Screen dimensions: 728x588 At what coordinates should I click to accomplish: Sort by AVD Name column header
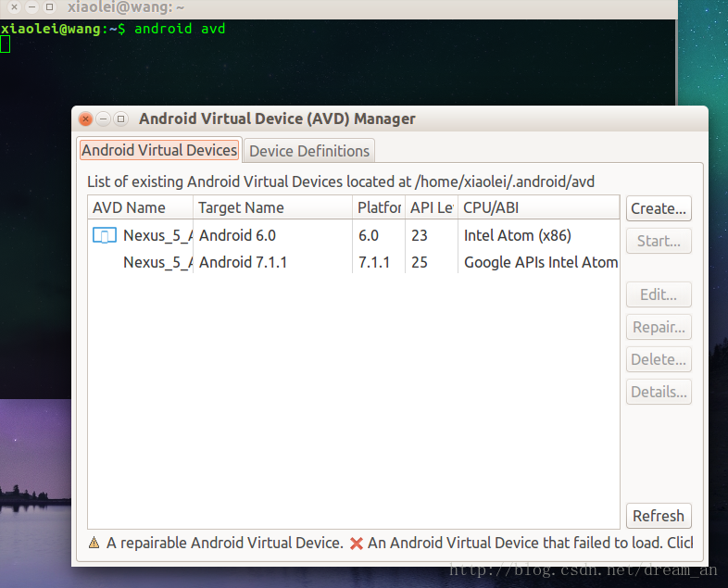pyautogui.click(x=140, y=207)
